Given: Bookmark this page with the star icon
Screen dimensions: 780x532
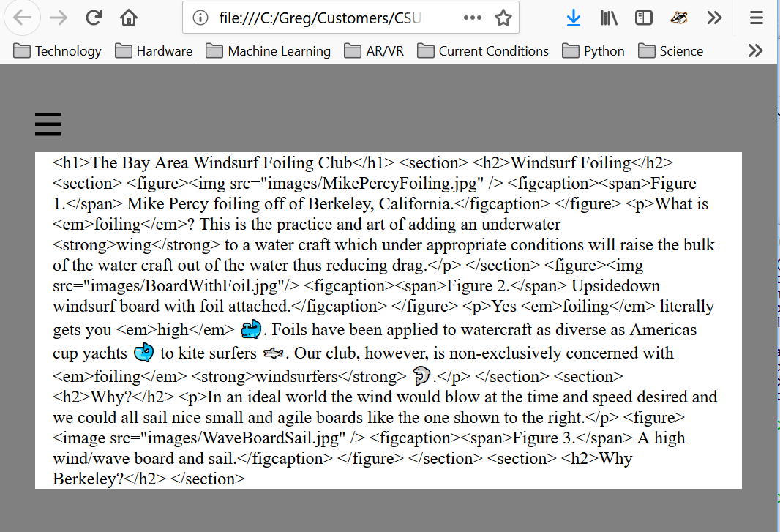Looking at the screenshot, I should point(503,18).
